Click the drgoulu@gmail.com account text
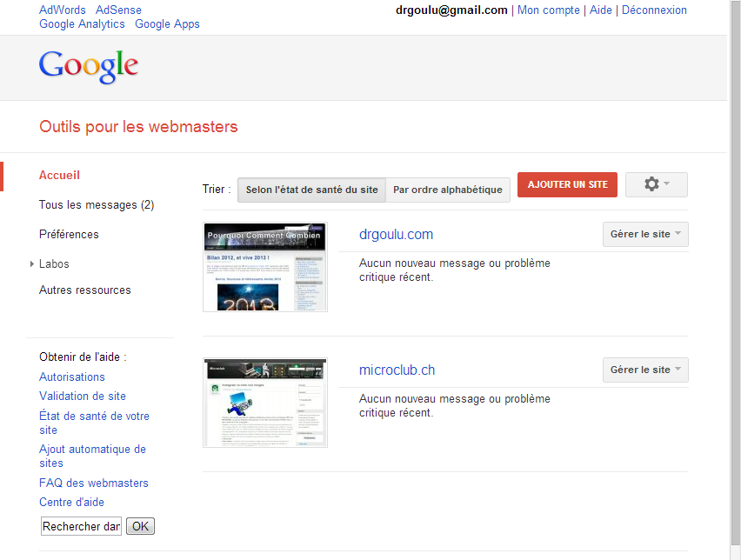The width and height of the screenshot is (741, 560). pyautogui.click(x=451, y=10)
